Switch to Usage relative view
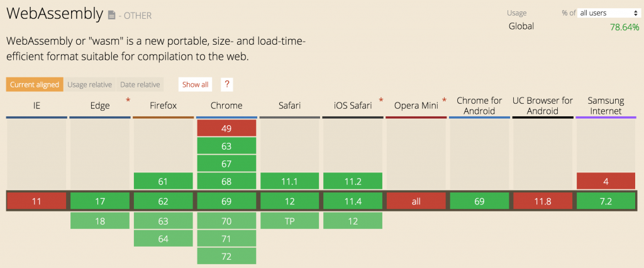 point(89,84)
